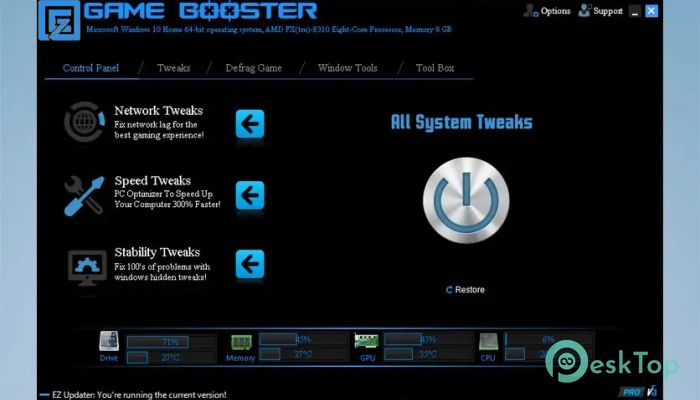Close the Game Booster window
700x400 pixels.
click(x=651, y=11)
